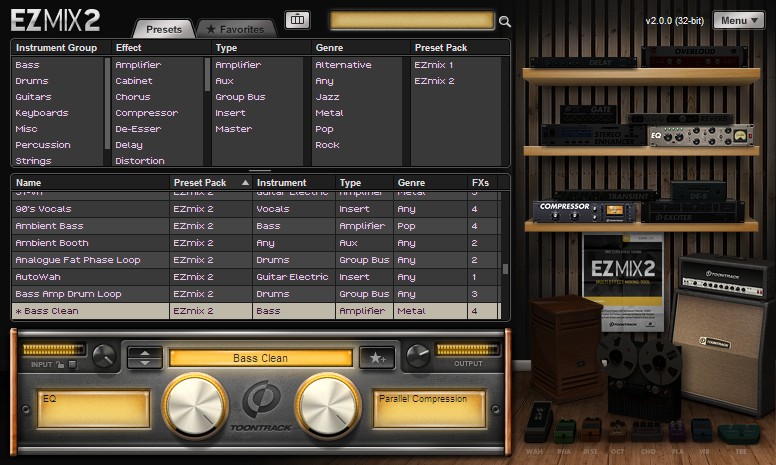Screen dimensions: 776x465
Task: Click the Compressor rack unit on the shelf
Action: click(584, 211)
